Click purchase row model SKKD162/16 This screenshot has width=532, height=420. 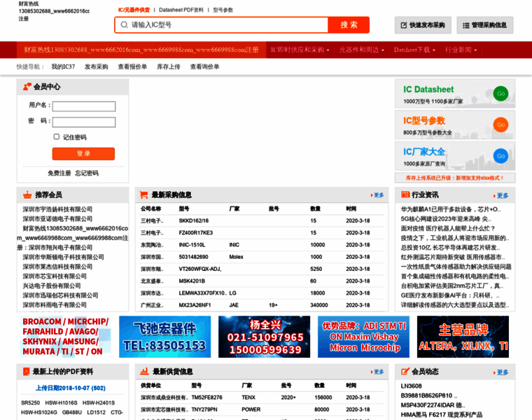tap(194, 220)
